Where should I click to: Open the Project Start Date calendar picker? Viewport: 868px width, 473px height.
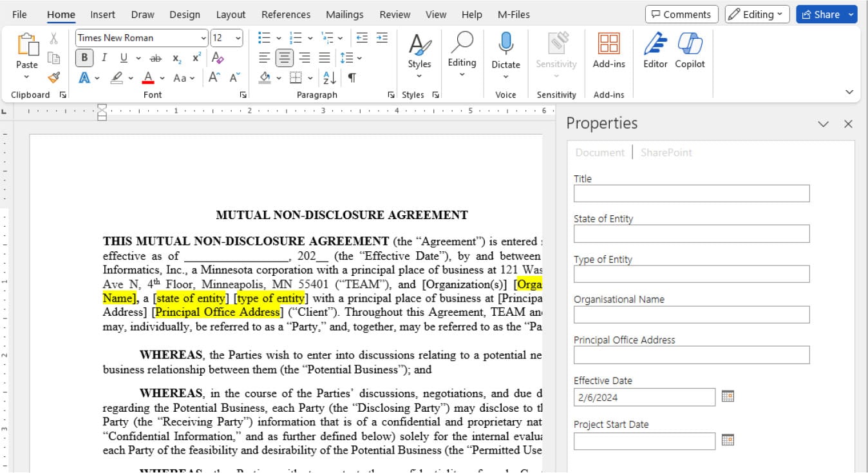click(728, 440)
